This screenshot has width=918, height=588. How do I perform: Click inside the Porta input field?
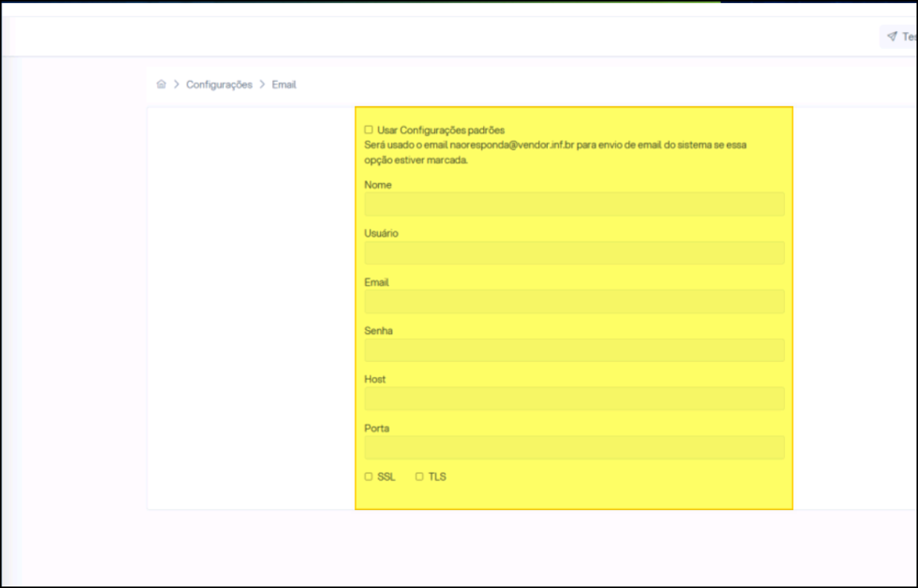575,448
